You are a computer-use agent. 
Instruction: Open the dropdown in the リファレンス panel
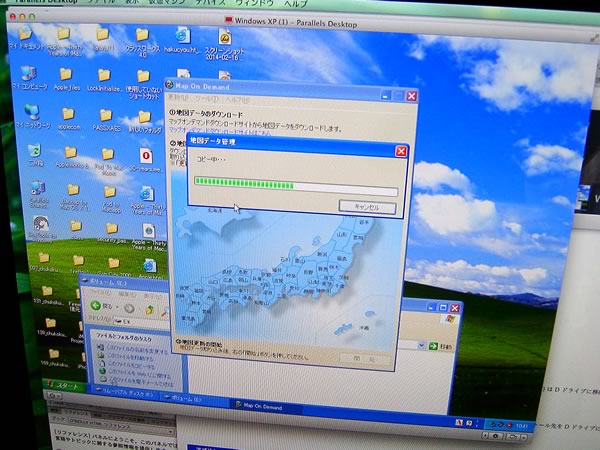[171, 431]
